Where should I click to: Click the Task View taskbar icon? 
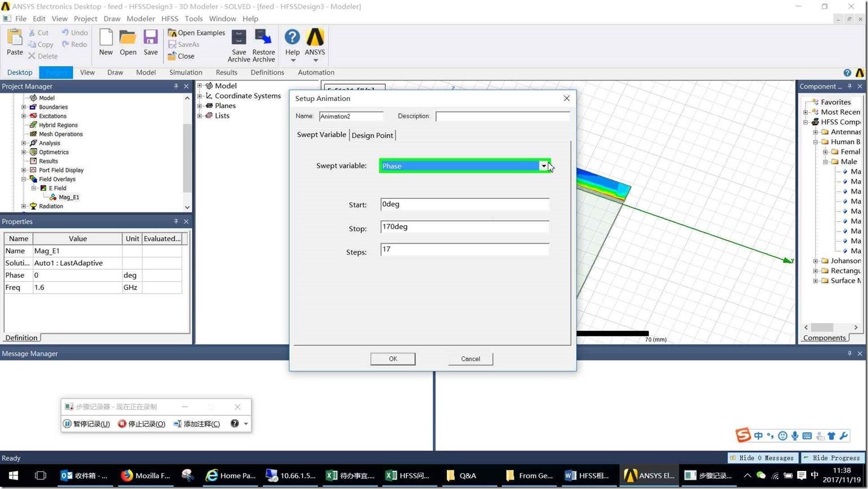pyautogui.click(x=41, y=475)
